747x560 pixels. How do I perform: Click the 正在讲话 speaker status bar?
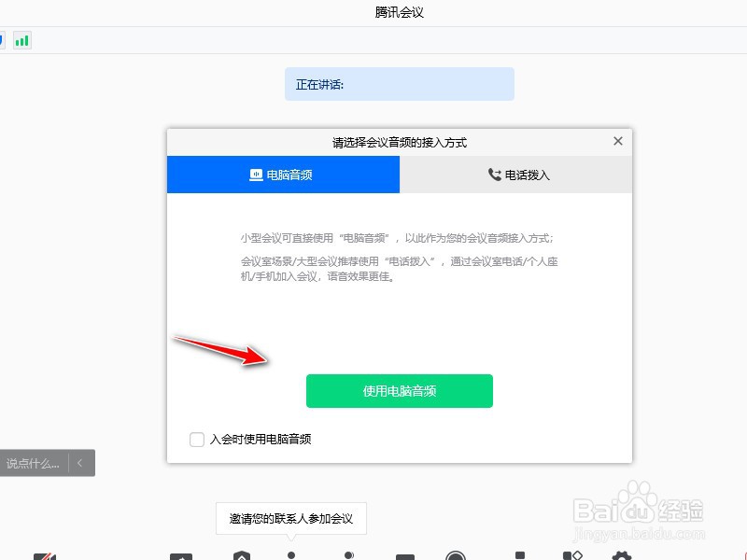coord(400,84)
